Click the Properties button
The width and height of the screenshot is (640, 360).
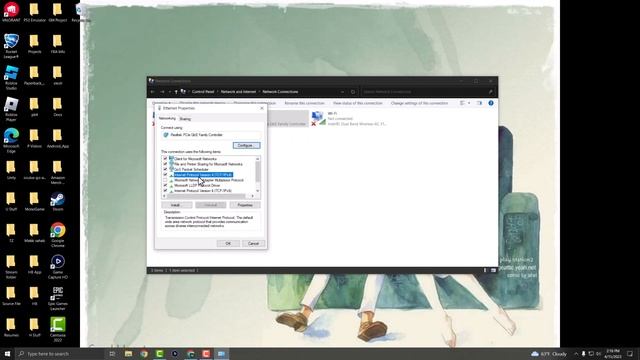pos(245,205)
